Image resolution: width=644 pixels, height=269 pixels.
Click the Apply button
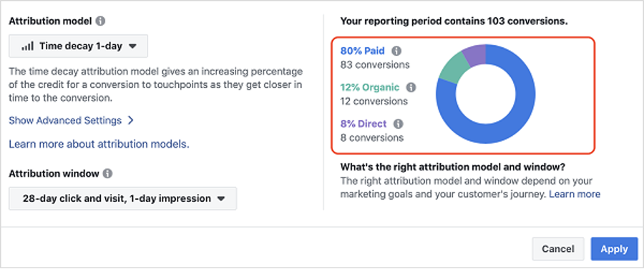click(614, 249)
